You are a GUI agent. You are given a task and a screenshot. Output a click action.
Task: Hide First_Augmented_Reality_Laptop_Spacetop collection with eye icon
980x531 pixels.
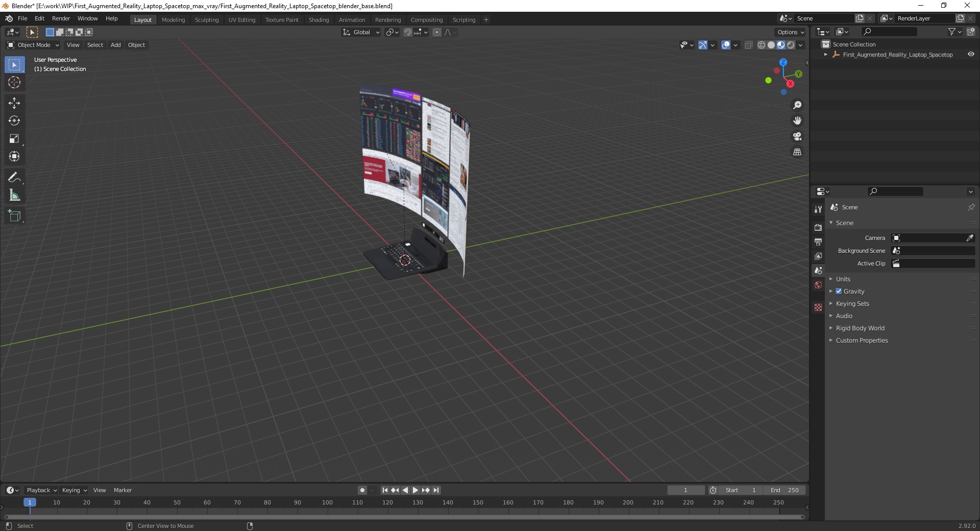[971, 54]
